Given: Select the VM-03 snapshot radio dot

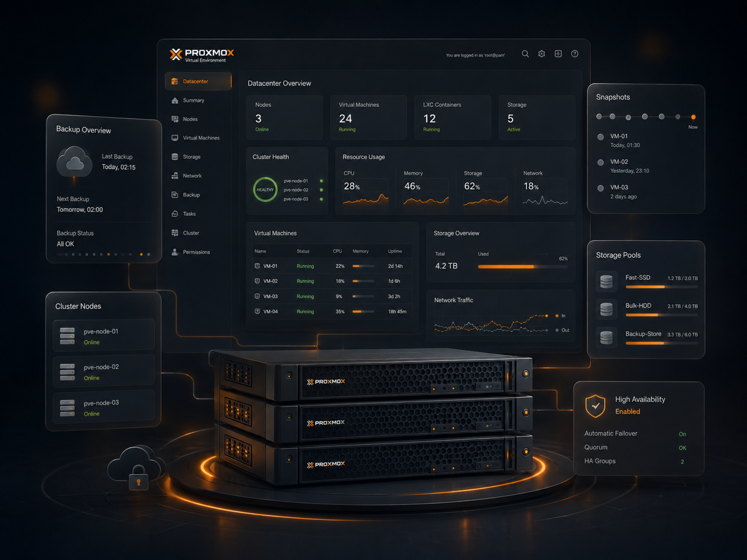Looking at the screenshot, I should 600,188.
